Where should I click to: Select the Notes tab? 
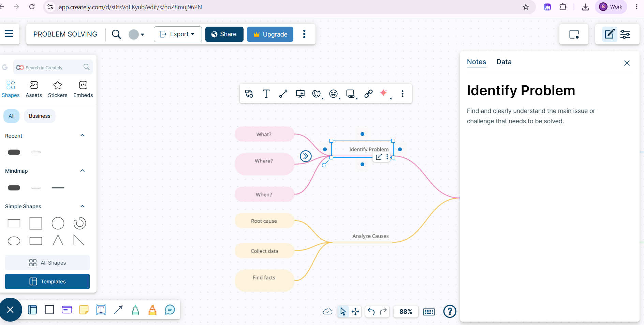pyautogui.click(x=477, y=62)
